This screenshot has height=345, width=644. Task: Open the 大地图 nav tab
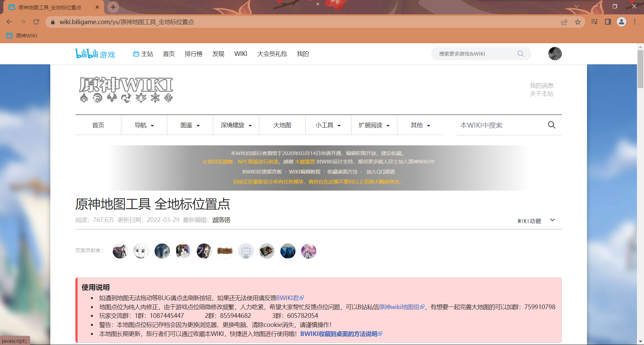pos(282,125)
